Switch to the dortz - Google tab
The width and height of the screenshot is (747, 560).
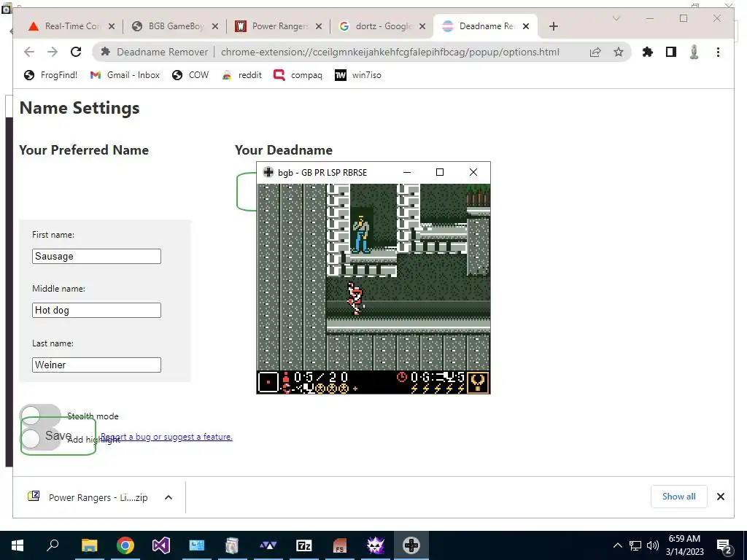click(x=382, y=26)
